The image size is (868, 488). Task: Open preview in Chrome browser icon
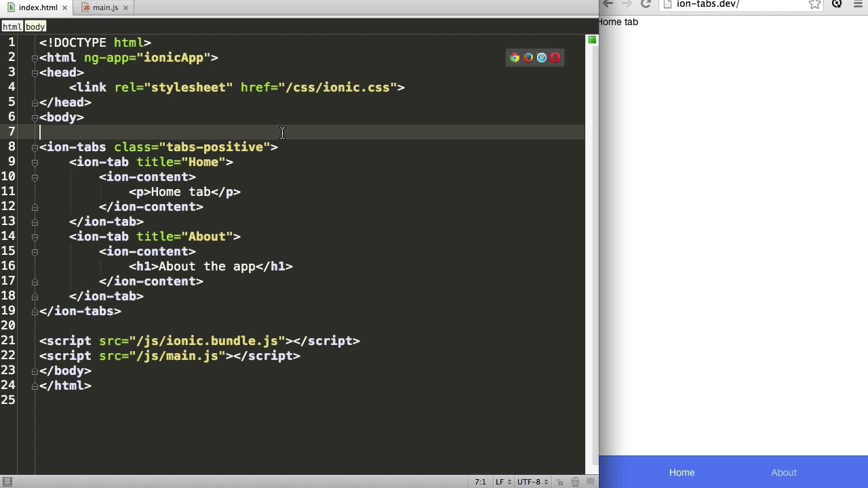click(515, 58)
